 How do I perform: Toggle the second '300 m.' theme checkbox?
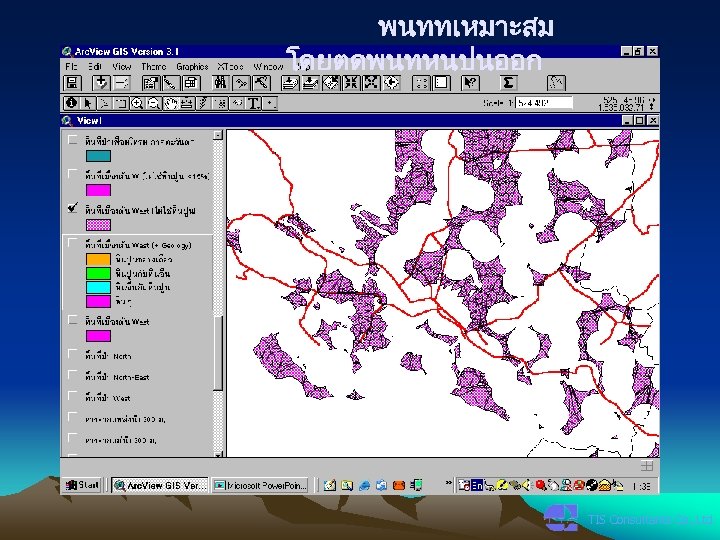(x=73, y=438)
